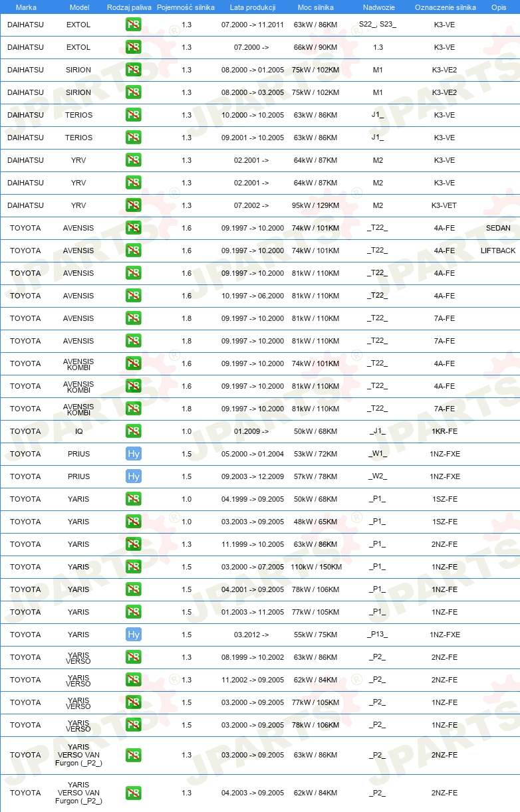This screenshot has width=520, height=812.
Task: Click petrol icon for Yaris 48kW row
Action: (x=133, y=522)
